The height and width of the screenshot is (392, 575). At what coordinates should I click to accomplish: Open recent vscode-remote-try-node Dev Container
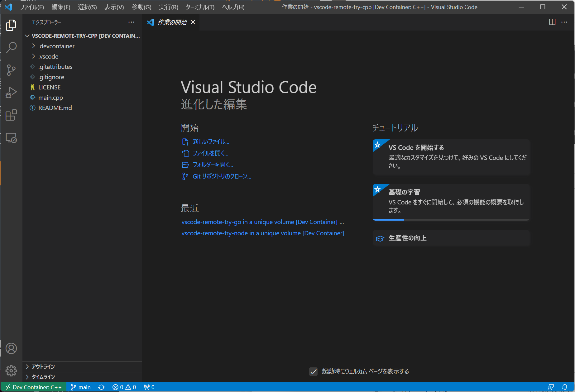263,233
